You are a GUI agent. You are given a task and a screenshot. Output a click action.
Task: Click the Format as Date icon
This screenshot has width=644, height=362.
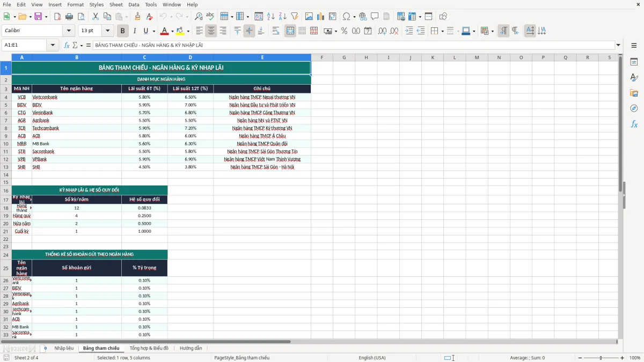pyautogui.click(x=368, y=31)
